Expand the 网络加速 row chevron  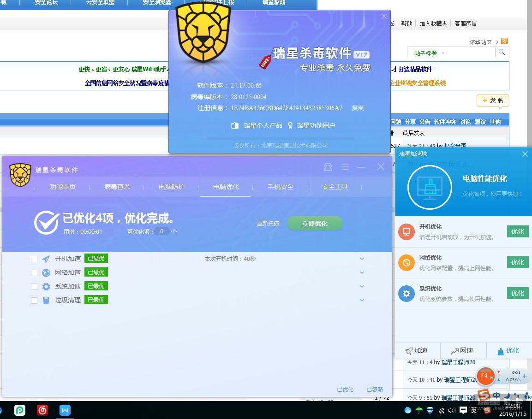[362, 272]
